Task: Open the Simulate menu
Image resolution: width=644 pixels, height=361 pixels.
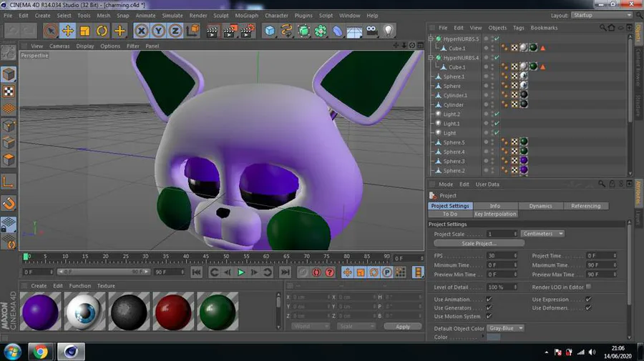Action: coord(172,16)
